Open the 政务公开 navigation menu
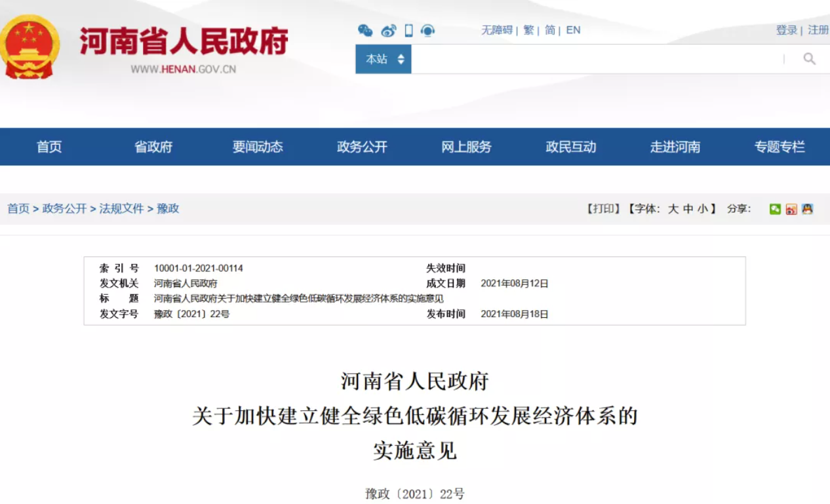The width and height of the screenshot is (830, 504). coord(362,147)
